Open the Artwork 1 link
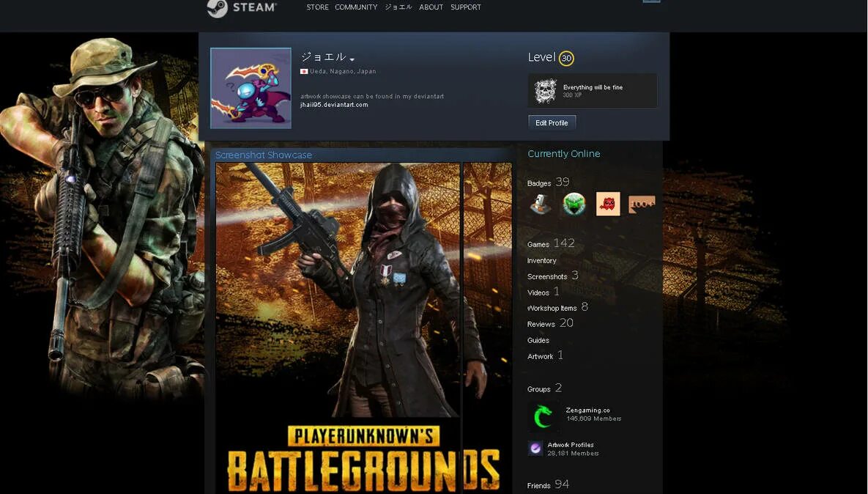Image resolution: width=868 pixels, height=494 pixels. pos(545,355)
